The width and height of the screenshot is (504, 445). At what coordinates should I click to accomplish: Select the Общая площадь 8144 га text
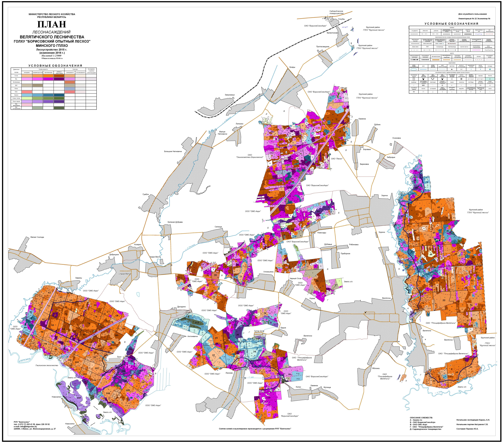click(52, 58)
